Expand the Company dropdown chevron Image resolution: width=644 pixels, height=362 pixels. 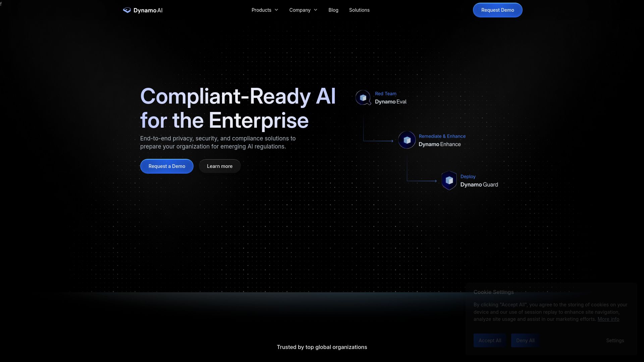click(x=316, y=10)
